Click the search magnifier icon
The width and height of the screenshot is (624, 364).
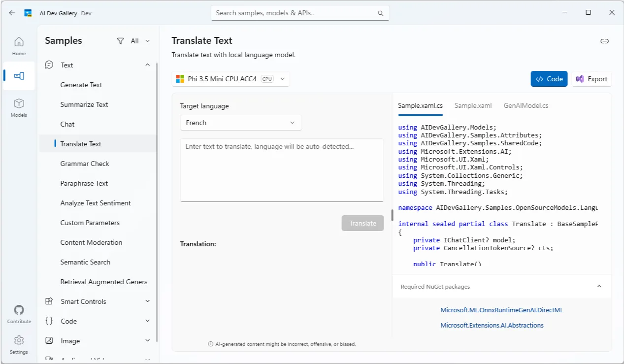[x=381, y=13]
